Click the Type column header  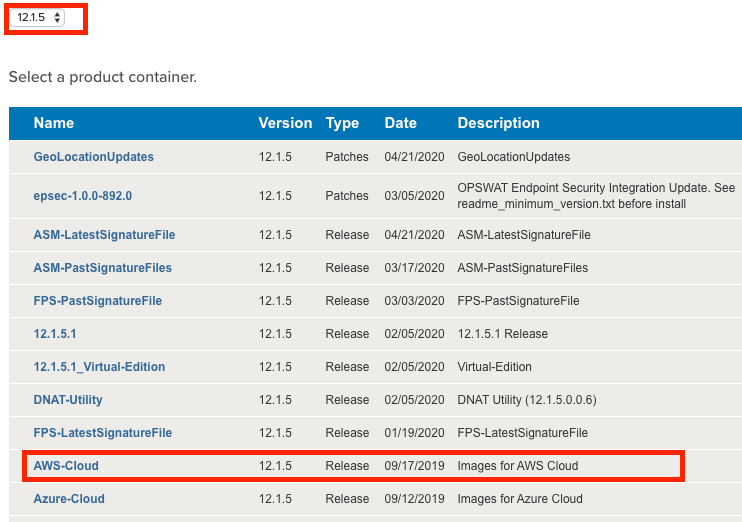pos(342,123)
